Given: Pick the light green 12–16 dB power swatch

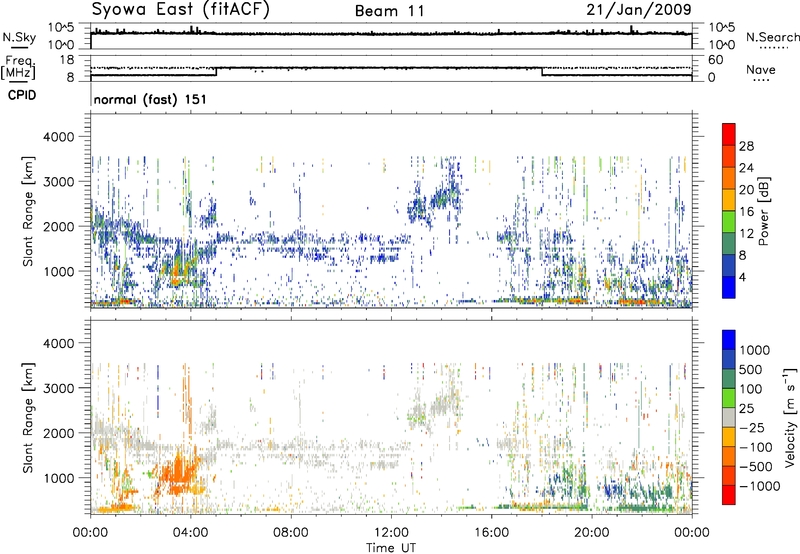Looking at the screenshot, I should (729, 221).
